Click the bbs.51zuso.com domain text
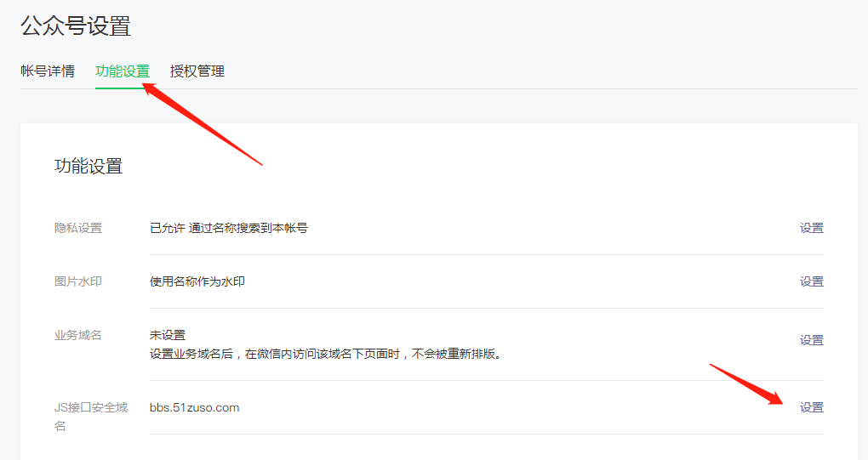868x460 pixels. [195, 407]
